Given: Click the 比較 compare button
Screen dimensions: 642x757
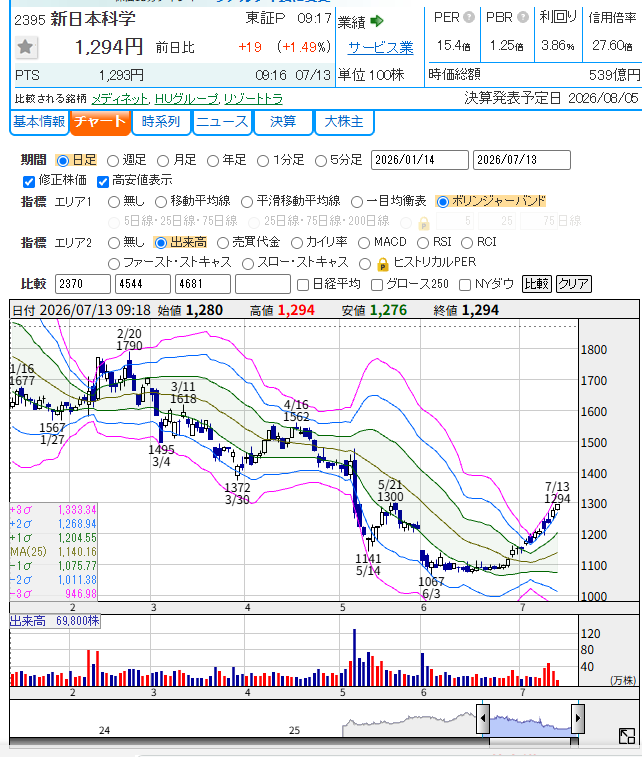Looking at the screenshot, I should 536,284.
